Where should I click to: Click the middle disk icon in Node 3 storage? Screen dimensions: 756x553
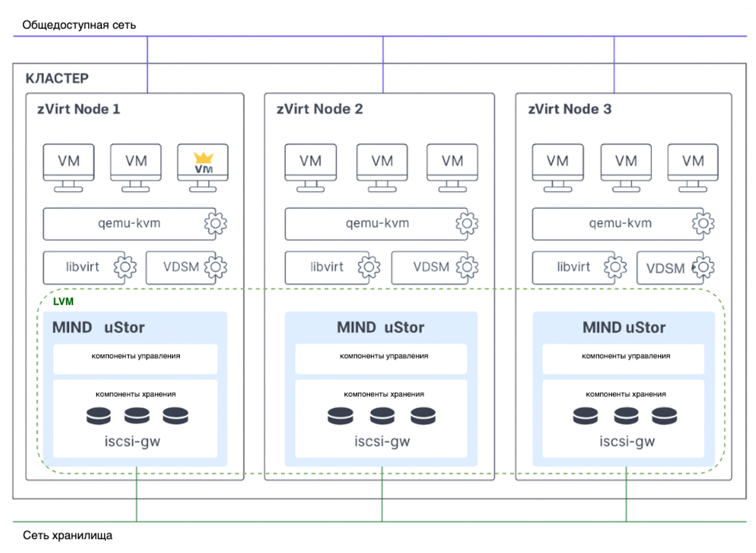[x=626, y=416]
